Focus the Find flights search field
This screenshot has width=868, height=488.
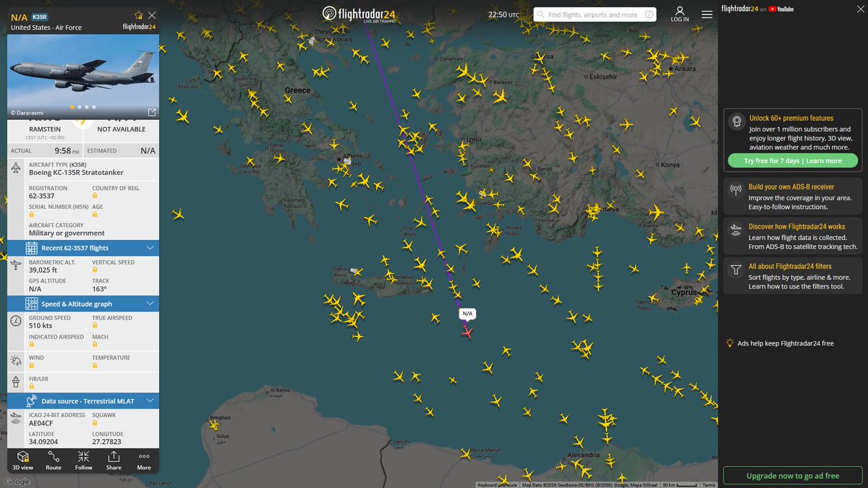point(595,14)
